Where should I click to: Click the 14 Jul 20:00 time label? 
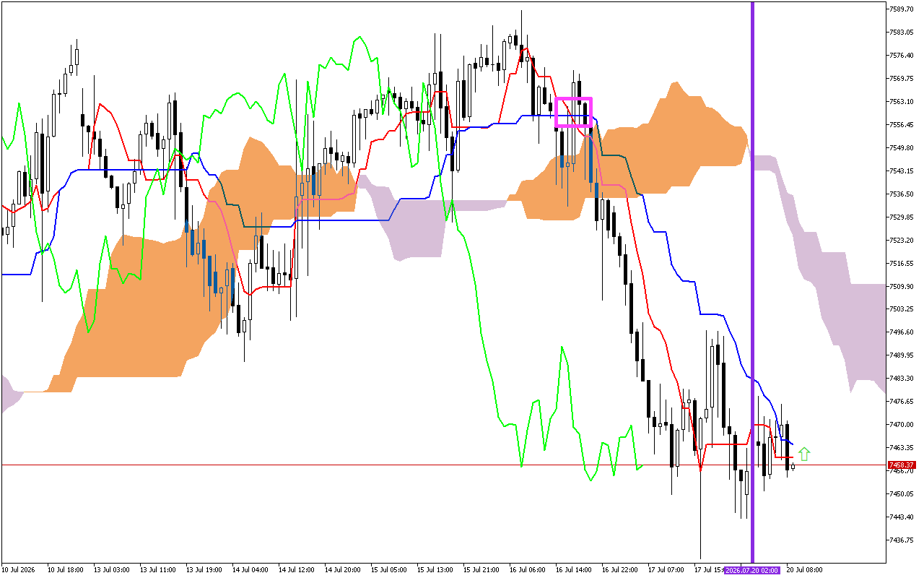(342, 570)
